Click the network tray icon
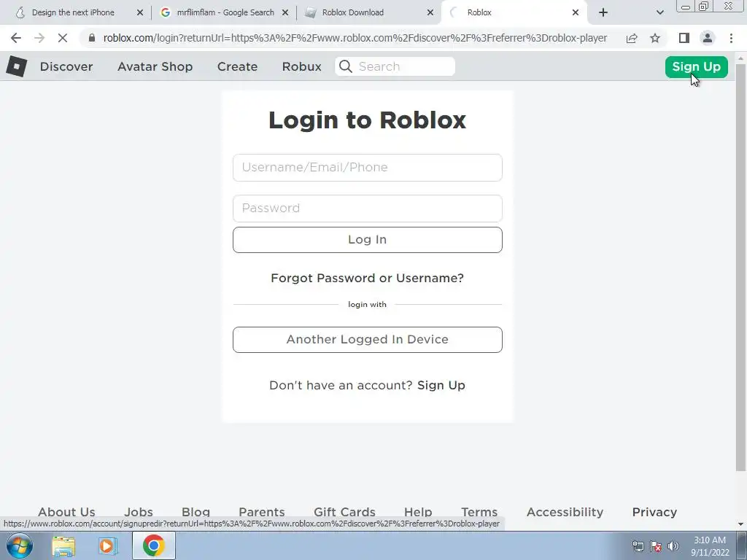The image size is (747, 560). (638, 546)
